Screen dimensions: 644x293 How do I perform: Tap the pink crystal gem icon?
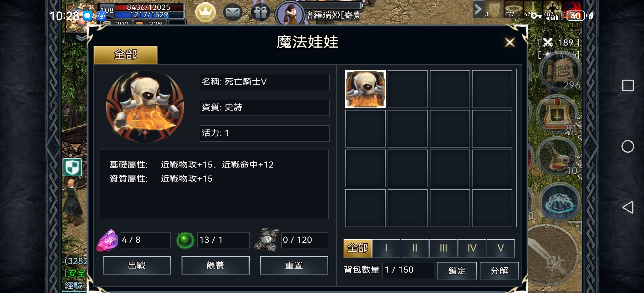pyautogui.click(x=108, y=240)
